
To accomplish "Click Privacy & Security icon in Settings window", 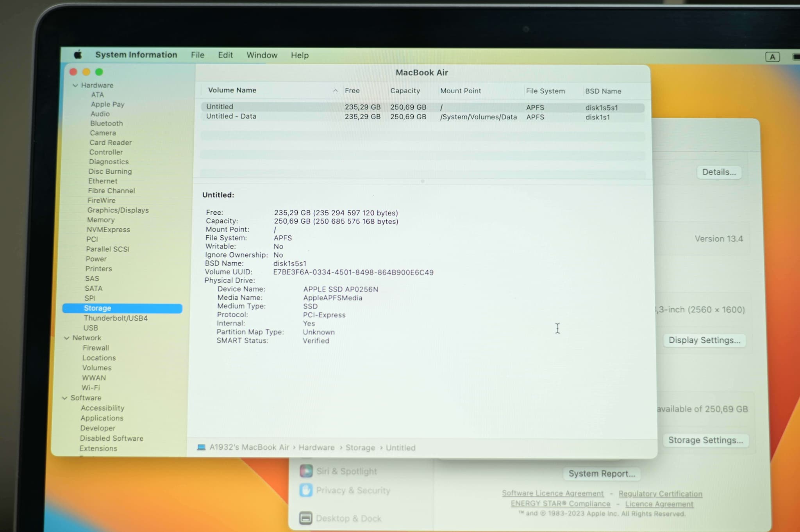I will [306, 490].
